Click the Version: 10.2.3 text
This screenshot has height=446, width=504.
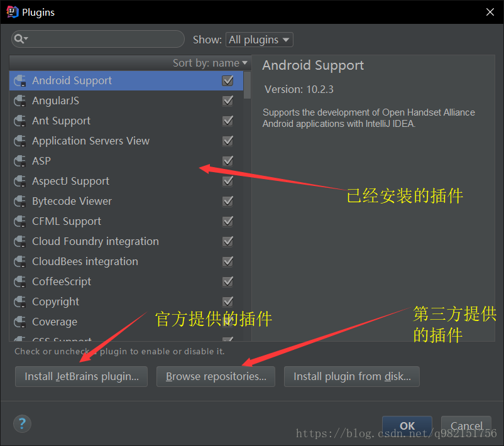pos(299,89)
